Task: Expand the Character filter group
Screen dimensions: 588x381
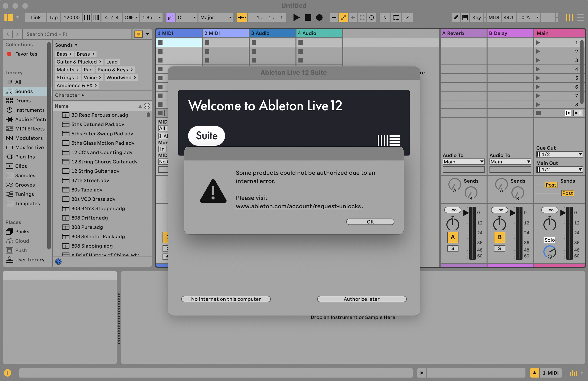Action: point(69,95)
